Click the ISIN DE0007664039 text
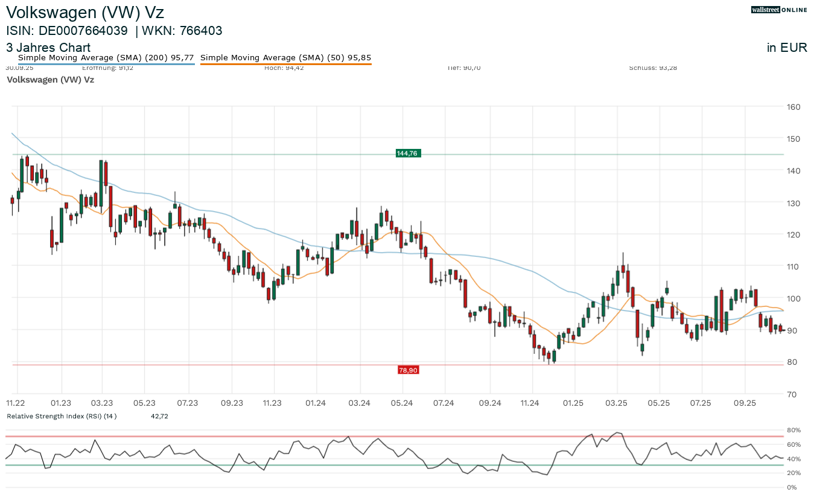The height and width of the screenshot is (504, 814). 67,31
